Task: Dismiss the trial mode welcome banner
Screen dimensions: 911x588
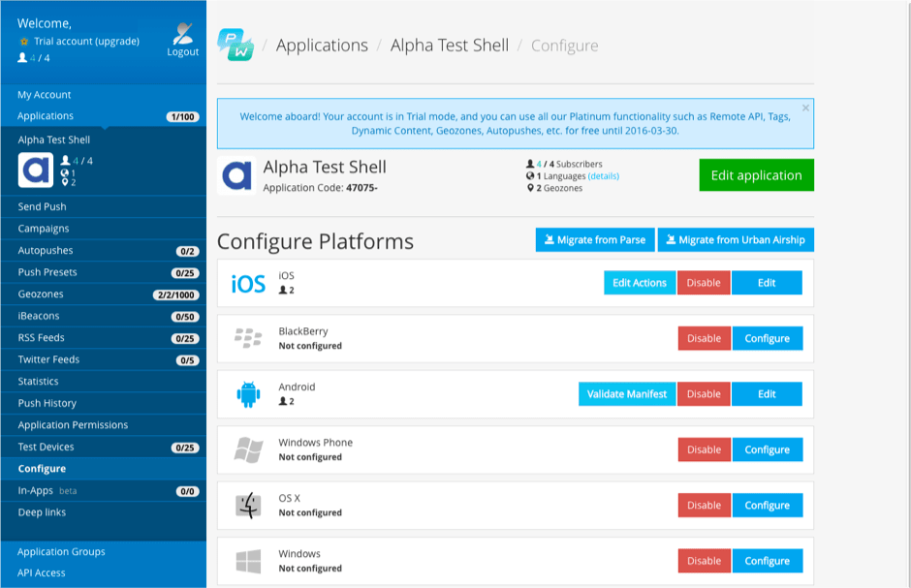Action: pyautogui.click(x=805, y=108)
